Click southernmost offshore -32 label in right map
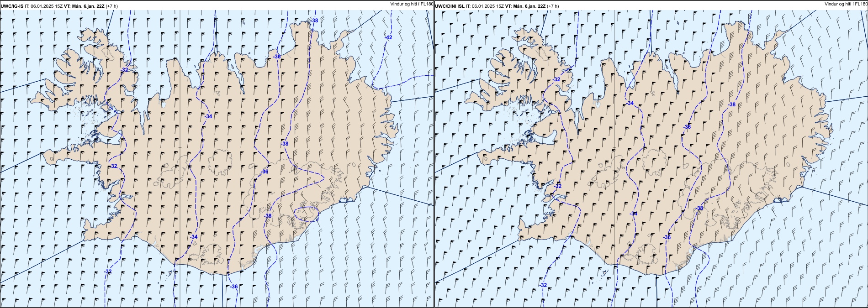Screen dimensions: 868x308 coord(543,285)
